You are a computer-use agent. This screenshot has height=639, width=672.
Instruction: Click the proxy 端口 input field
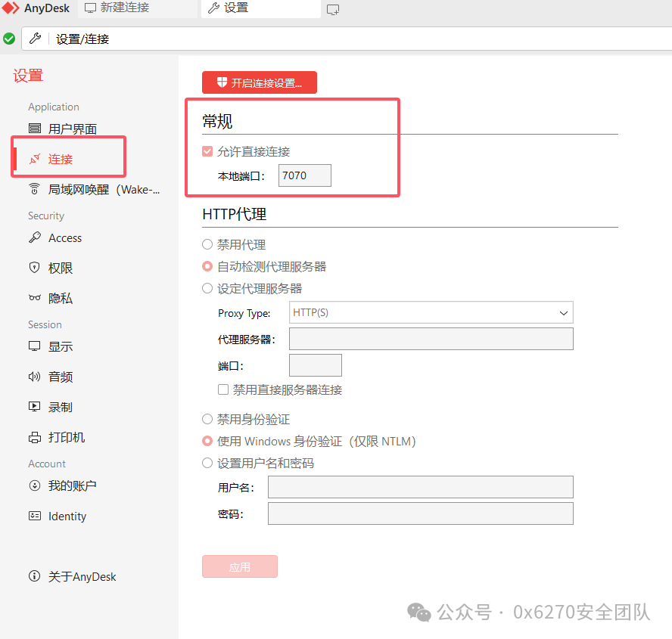pyautogui.click(x=316, y=365)
